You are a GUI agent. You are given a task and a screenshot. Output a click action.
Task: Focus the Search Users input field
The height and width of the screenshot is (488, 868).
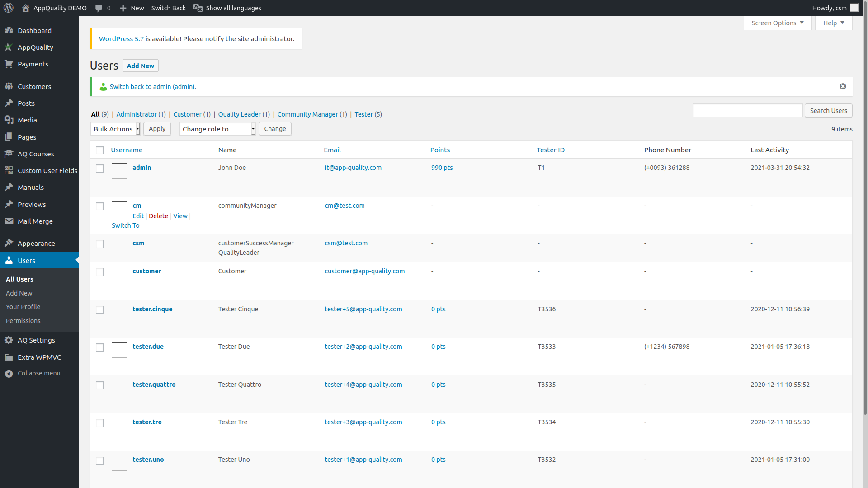click(748, 111)
